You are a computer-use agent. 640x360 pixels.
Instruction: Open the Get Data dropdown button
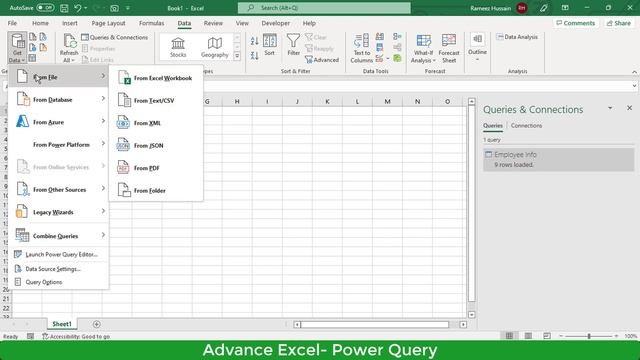pyautogui.click(x=17, y=47)
